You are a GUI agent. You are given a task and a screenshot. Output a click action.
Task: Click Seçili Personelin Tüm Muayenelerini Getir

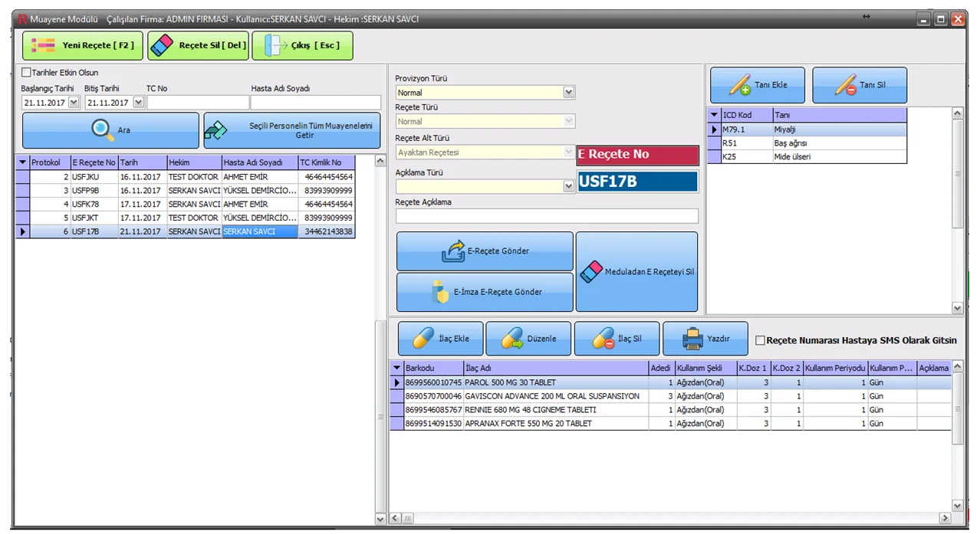[291, 130]
